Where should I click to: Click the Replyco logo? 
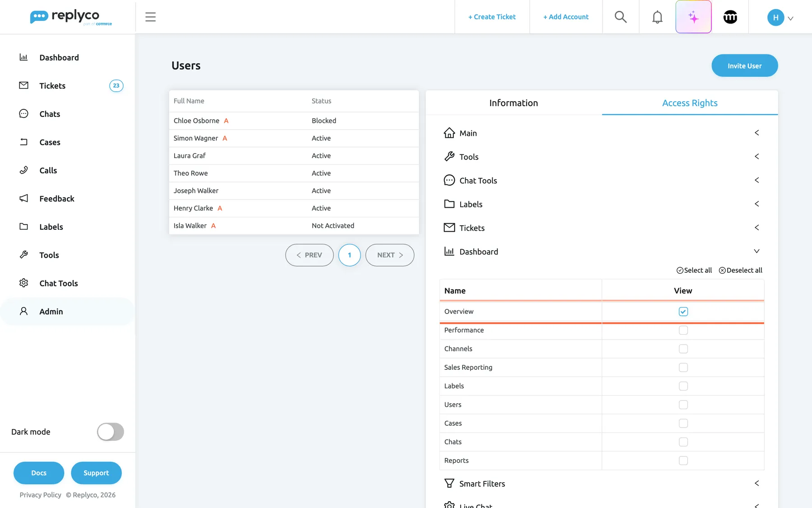point(71,17)
